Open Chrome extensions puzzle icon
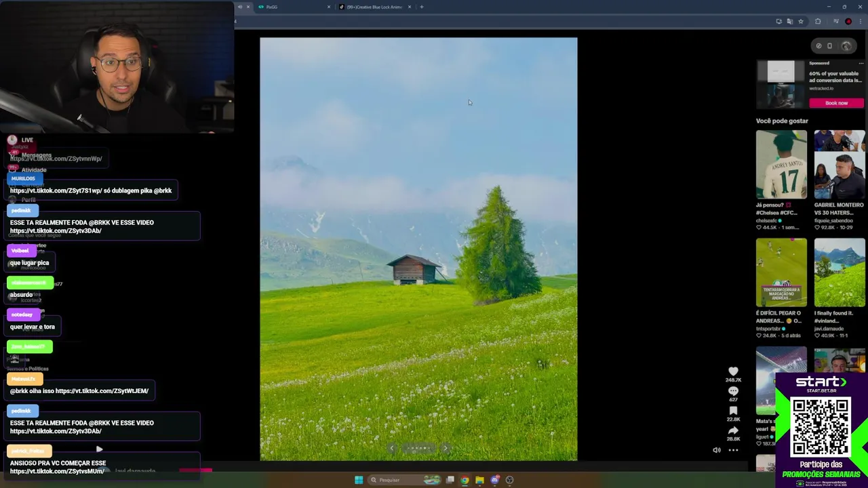The image size is (868, 488). [818, 22]
